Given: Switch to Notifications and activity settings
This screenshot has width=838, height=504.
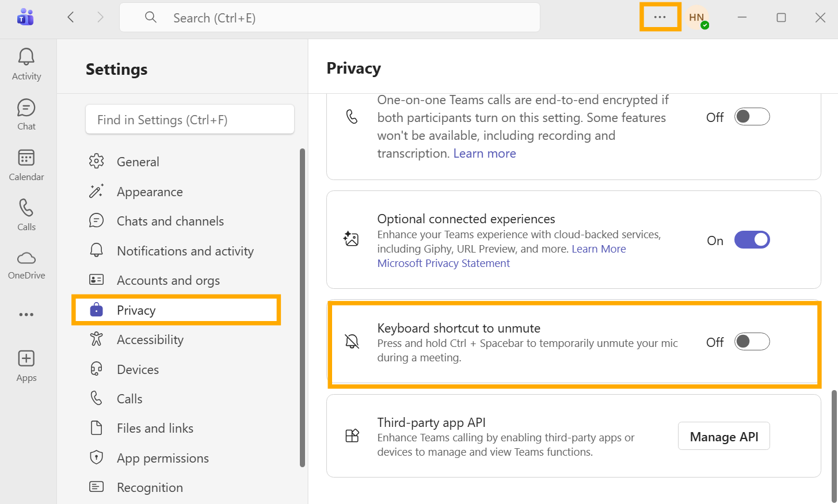Looking at the screenshot, I should point(185,251).
